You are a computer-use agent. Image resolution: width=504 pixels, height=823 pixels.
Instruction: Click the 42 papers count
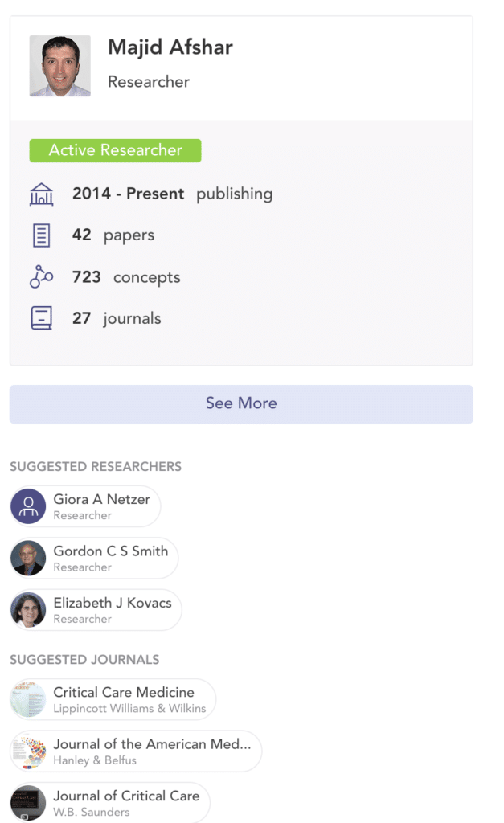[113, 235]
